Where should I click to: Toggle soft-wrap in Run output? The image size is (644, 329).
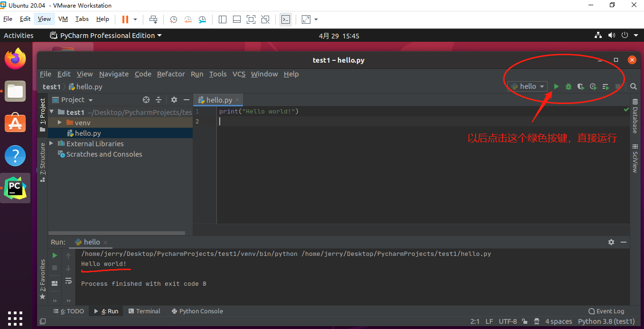[68, 281]
